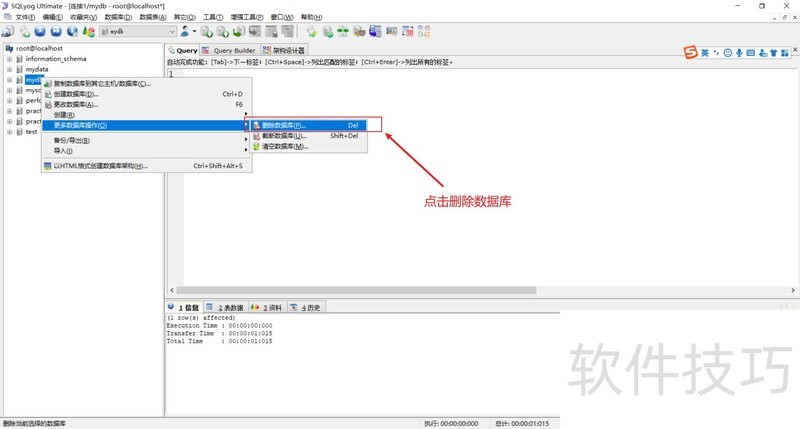800x429 pixels.
Task: Click the Sogou emoji face icon
Action: coord(728,53)
